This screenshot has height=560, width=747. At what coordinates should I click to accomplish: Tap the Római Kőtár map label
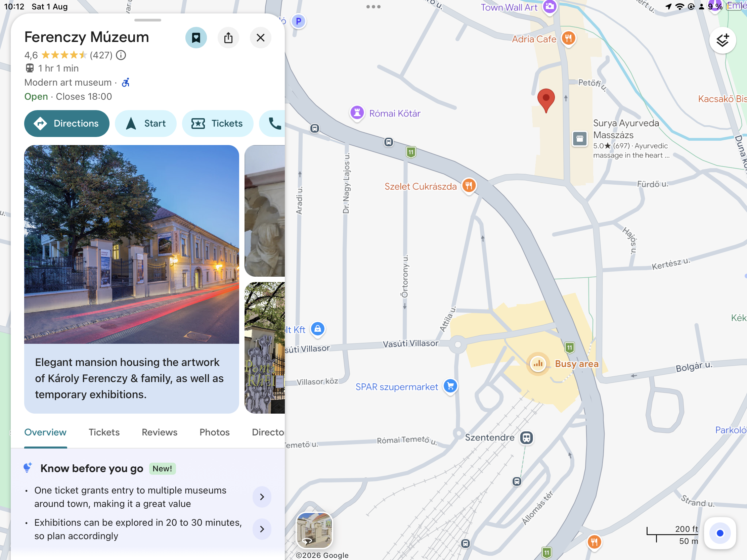click(395, 113)
